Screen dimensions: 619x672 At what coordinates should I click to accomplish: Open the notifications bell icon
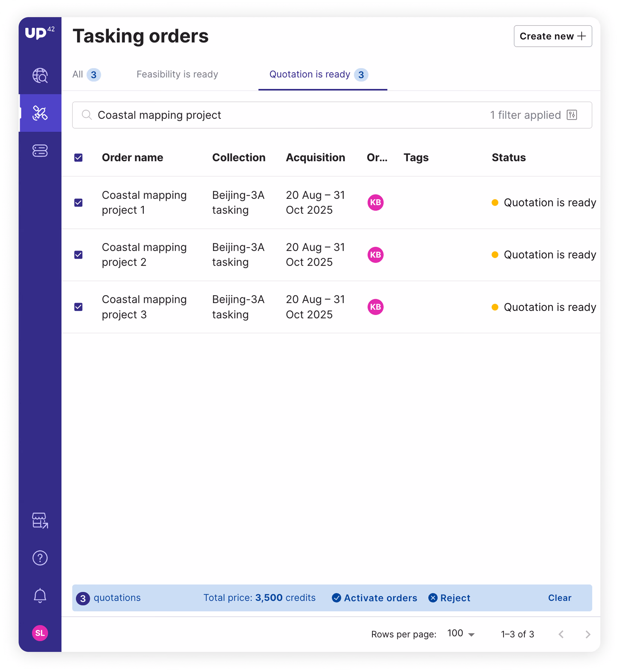tap(40, 596)
